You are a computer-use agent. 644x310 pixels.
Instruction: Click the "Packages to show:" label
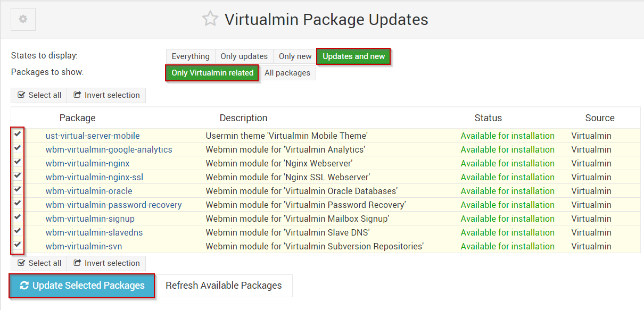(x=47, y=72)
